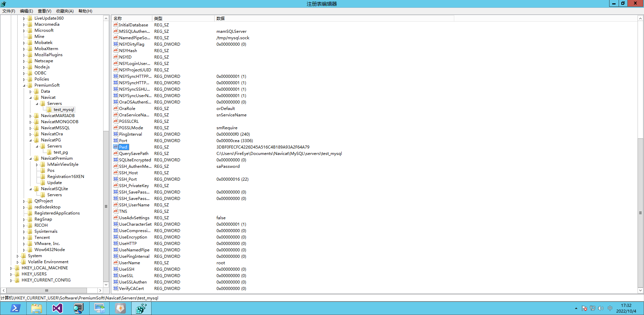Select the SSH_PrivateKey value name

pos(134,185)
